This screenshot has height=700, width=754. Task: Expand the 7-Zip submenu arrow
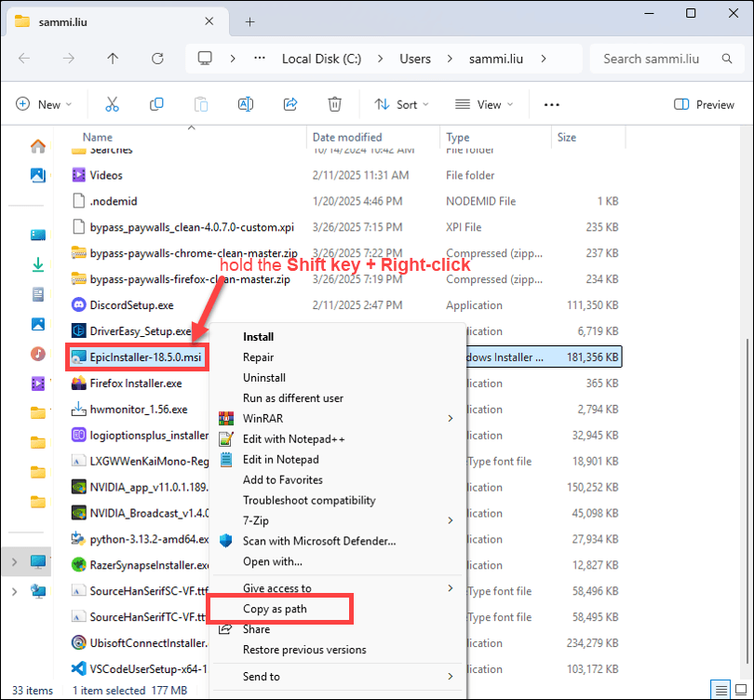tap(451, 520)
